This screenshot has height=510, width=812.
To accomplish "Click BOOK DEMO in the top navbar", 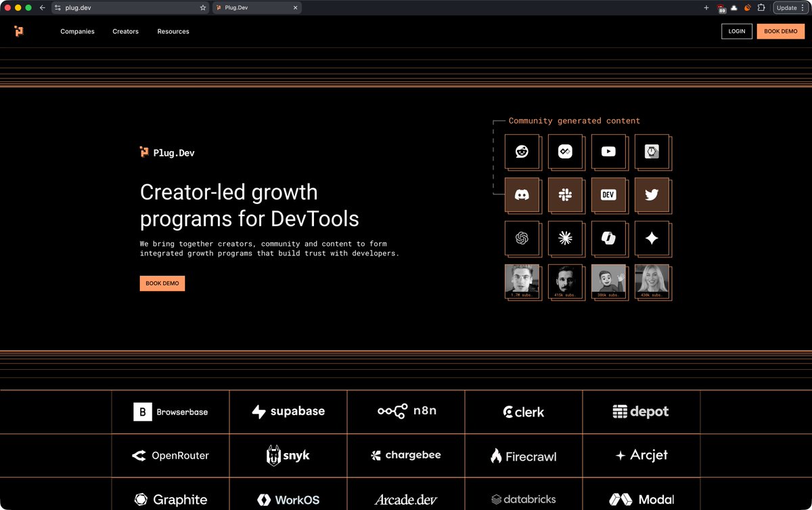I will 781,31.
